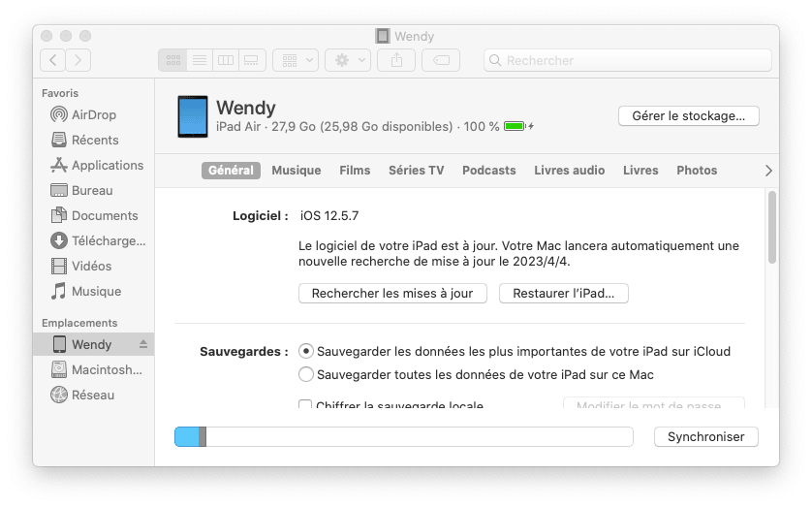Click the storage usage bar
The width and height of the screenshot is (812, 507).
coord(403,437)
